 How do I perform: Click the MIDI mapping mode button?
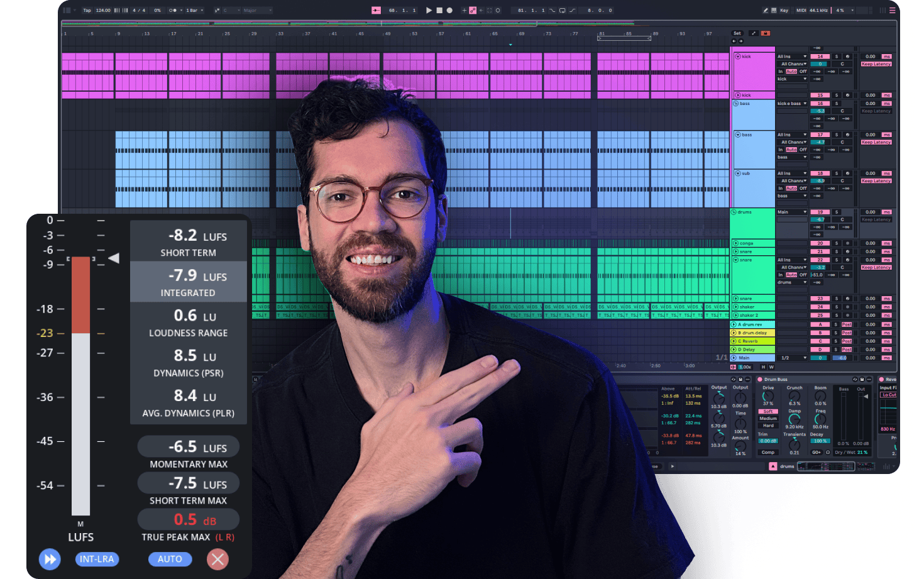(x=802, y=10)
